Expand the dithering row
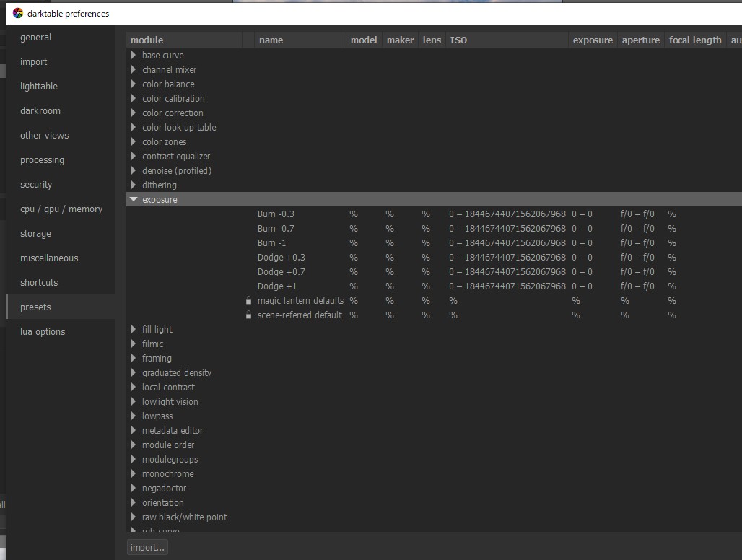This screenshot has height=560, width=742. click(134, 185)
